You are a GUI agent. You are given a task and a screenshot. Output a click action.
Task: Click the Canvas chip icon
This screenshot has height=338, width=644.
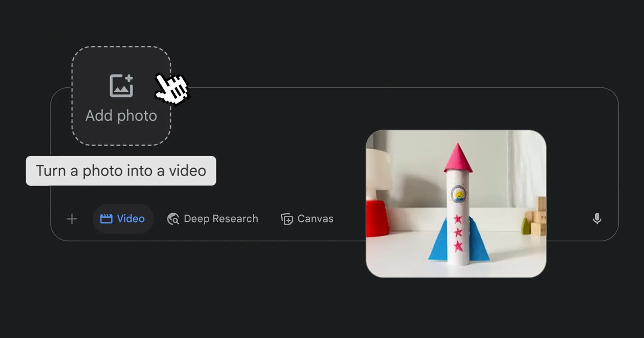(x=287, y=219)
